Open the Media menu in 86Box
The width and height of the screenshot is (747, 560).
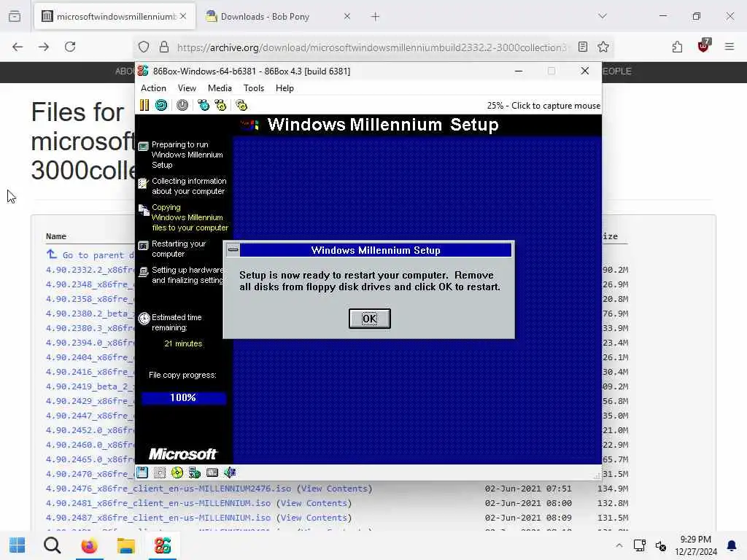click(x=220, y=88)
